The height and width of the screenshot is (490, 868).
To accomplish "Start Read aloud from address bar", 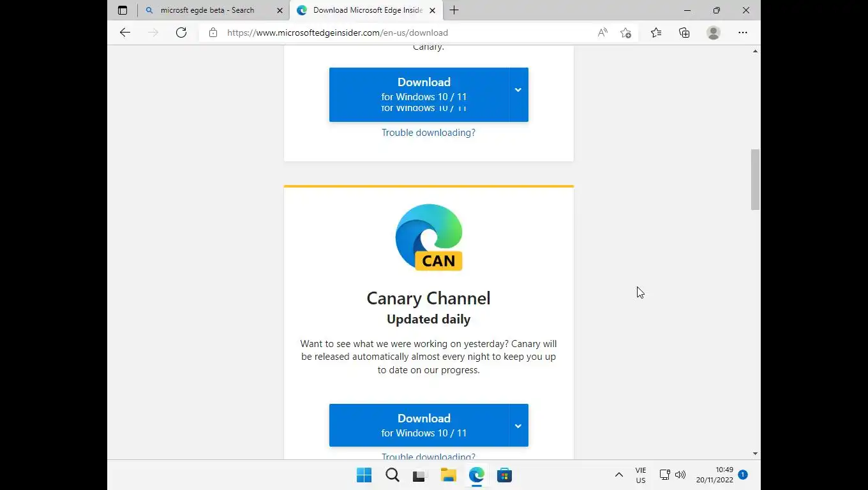I will (x=602, y=33).
